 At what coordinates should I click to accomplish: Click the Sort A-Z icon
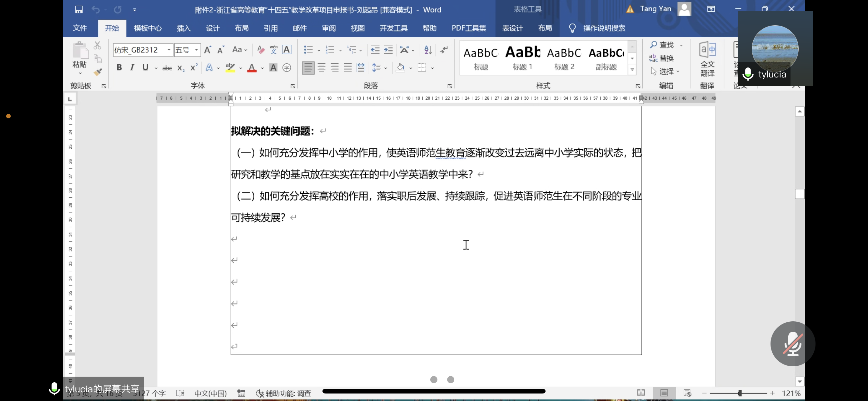(428, 50)
